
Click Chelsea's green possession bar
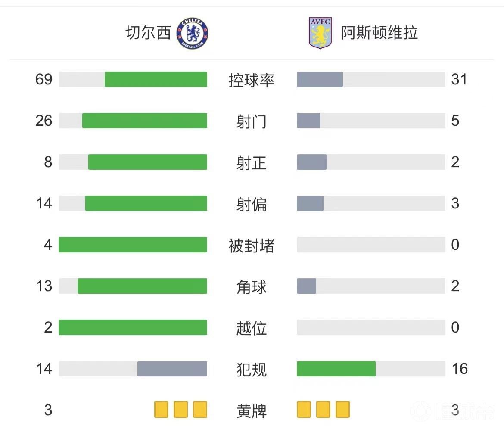[x=156, y=79]
